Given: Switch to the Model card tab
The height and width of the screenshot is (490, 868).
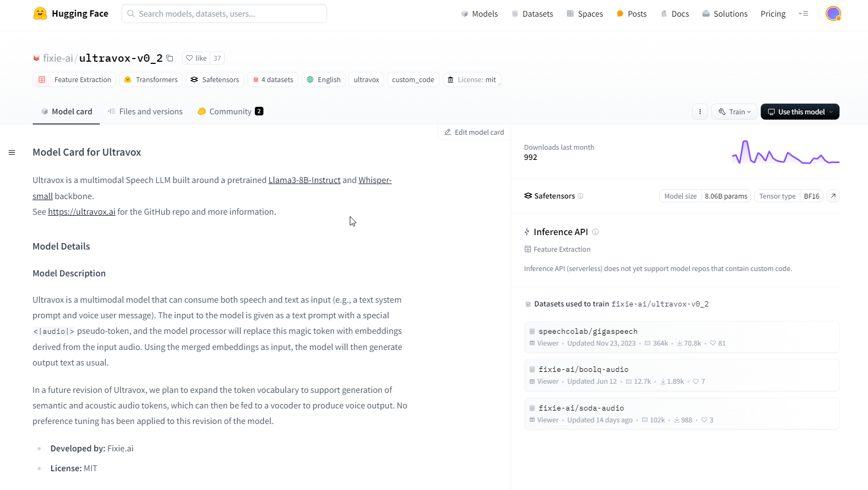Looking at the screenshot, I should click(x=66, y=112).
